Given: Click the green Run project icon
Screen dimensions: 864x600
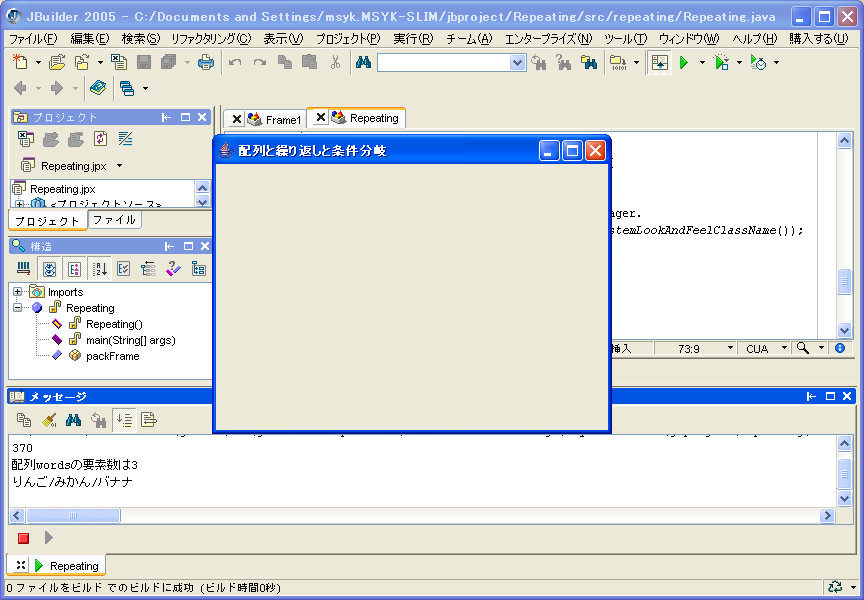Looking at the screenshot, I should click(684, 62).
